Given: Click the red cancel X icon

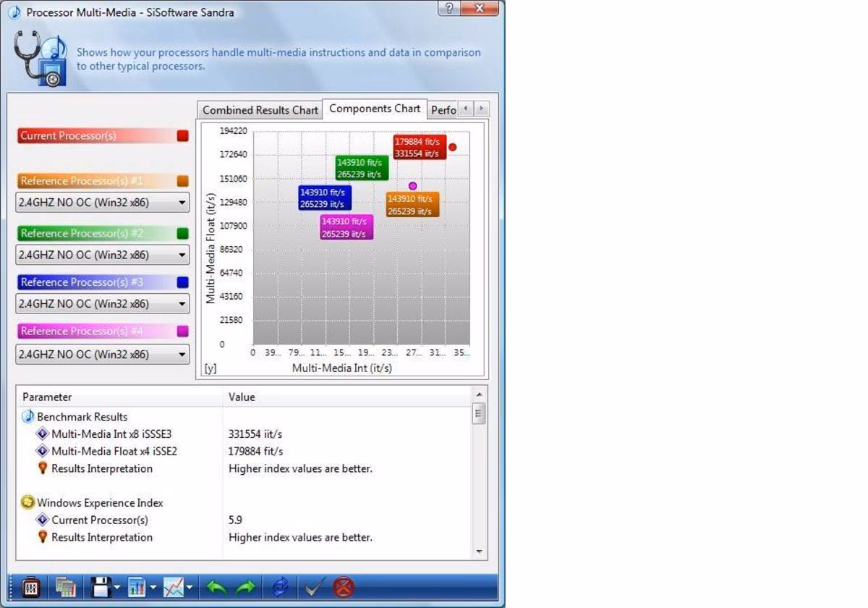Looking at the screenshot, I should coord(344,588).
